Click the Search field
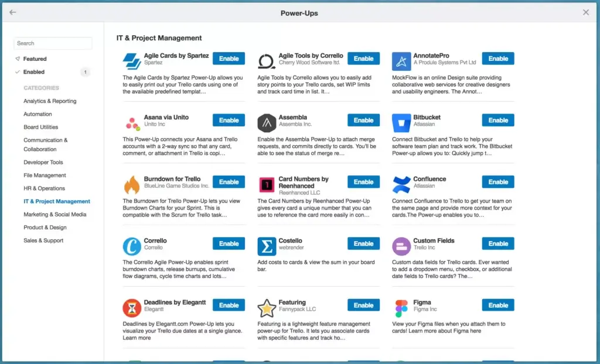 (53, 43)
